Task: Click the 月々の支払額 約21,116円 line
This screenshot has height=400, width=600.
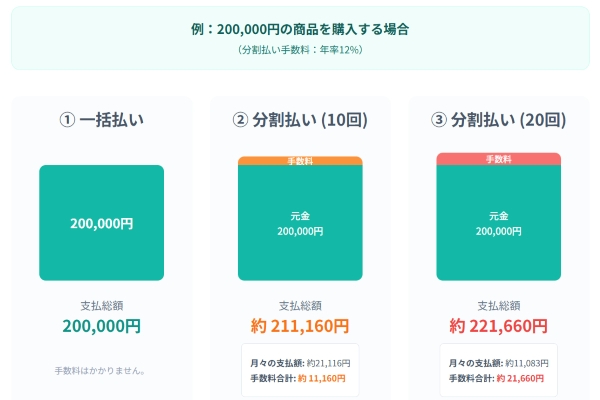Action: (300, 363)
